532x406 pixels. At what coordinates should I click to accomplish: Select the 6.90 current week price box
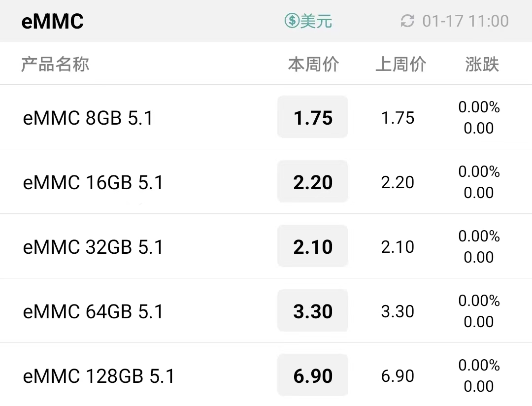(x=313, y=375)
